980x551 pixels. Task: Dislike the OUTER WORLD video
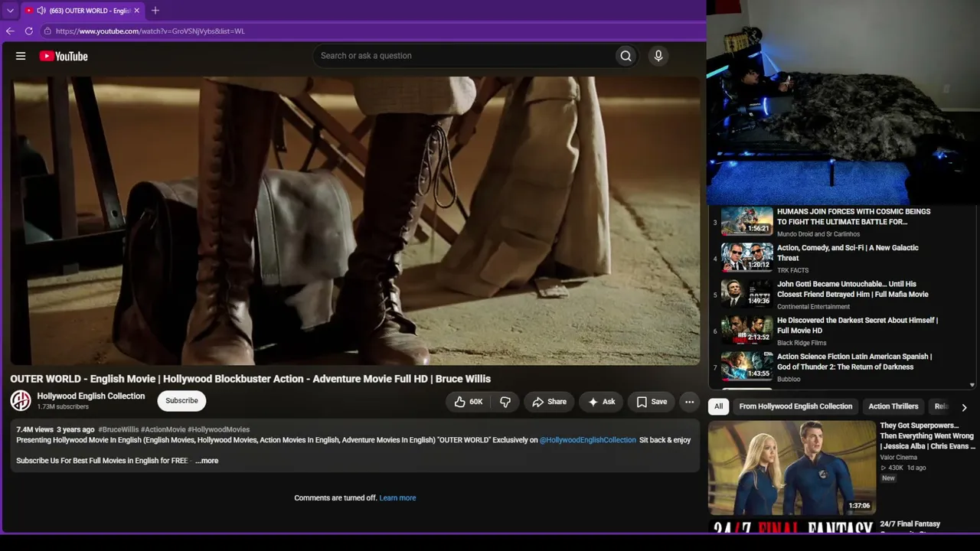505,402
